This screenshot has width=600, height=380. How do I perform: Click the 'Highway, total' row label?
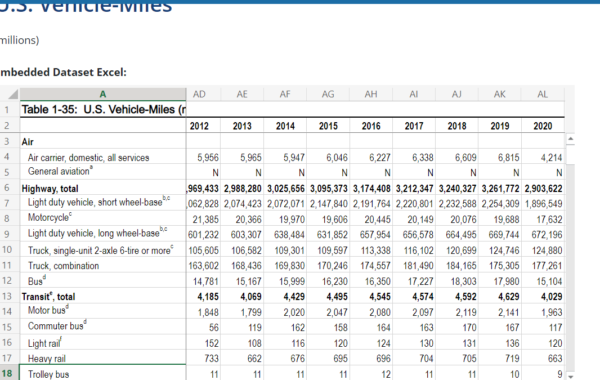50,189
